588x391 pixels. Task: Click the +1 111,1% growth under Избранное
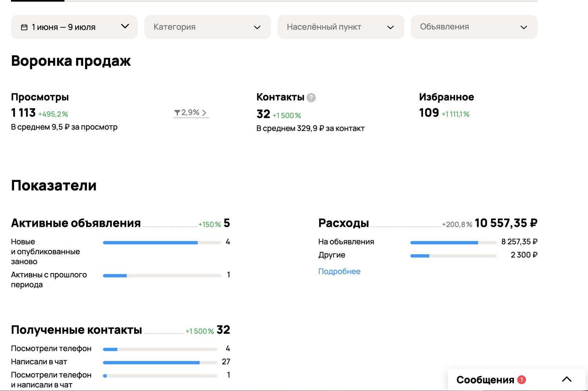point(456,114)
